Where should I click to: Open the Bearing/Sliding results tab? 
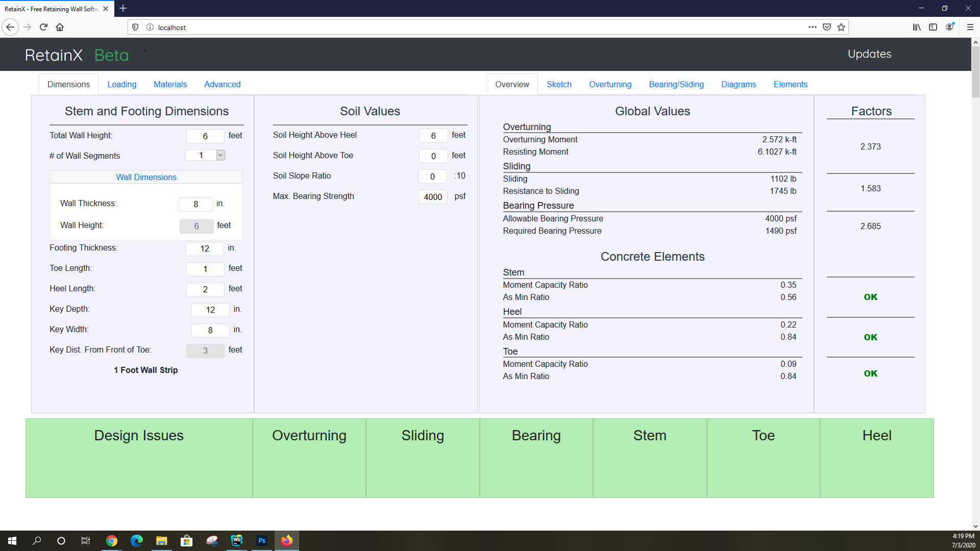[676, 84]
